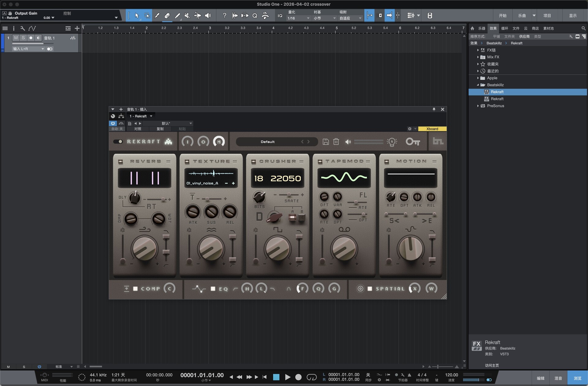Viewport: 588px width, 386px height.
Task: Mute track 音轨 1
Action: point(16,38)
